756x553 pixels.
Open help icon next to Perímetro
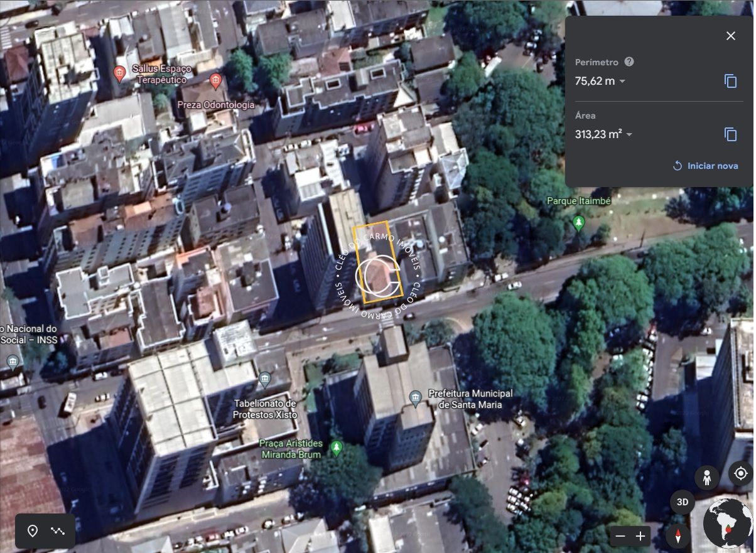pos(629,62)
